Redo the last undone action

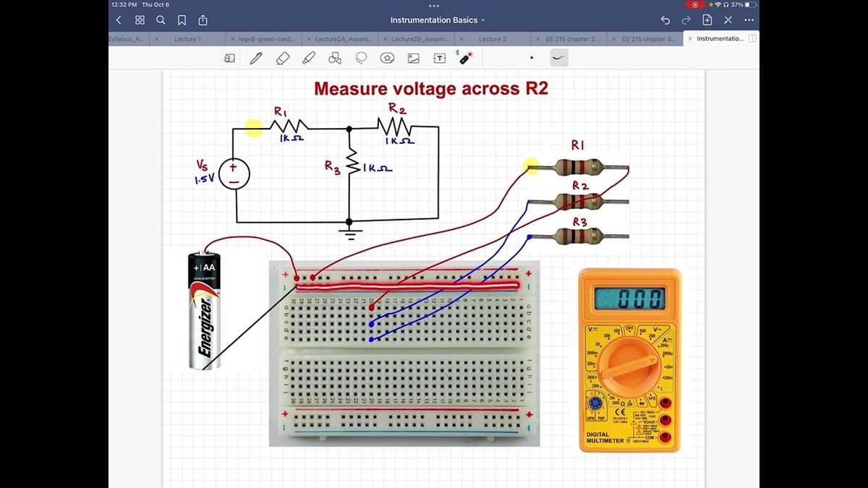(686, 20)
